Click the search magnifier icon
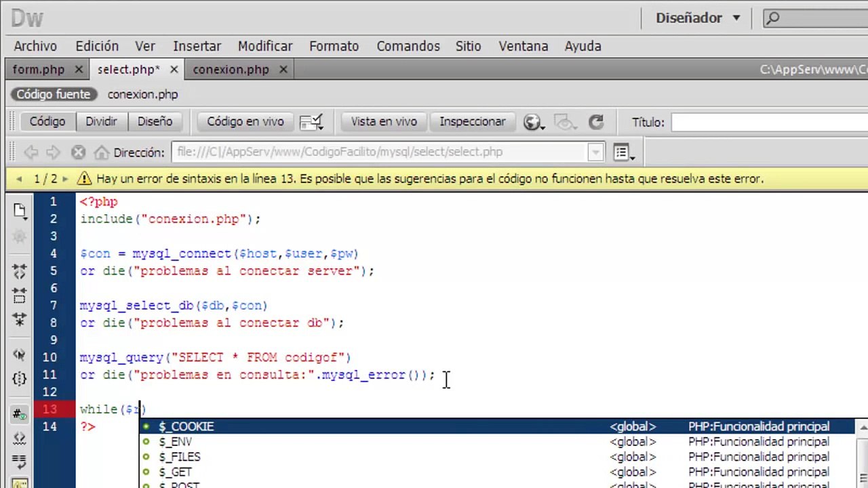868x488 pixels. (773, 18)
